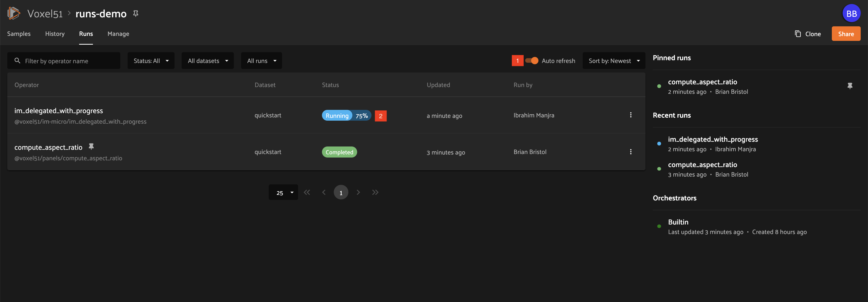Open im_delegated_with_progress under Recent runs
Image resolution: width=868 pixels, height=302 pixels.
click(x=713, y=139)
